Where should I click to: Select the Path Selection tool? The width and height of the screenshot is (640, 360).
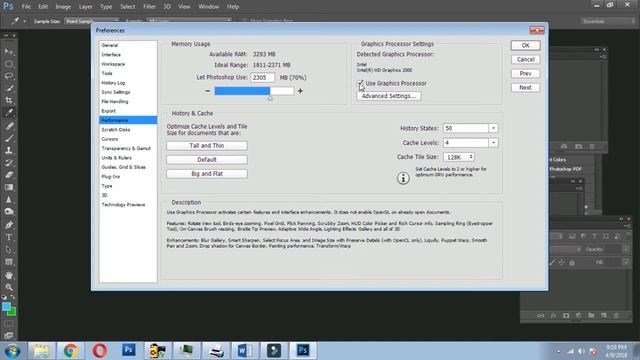click(x=9, y=249)
